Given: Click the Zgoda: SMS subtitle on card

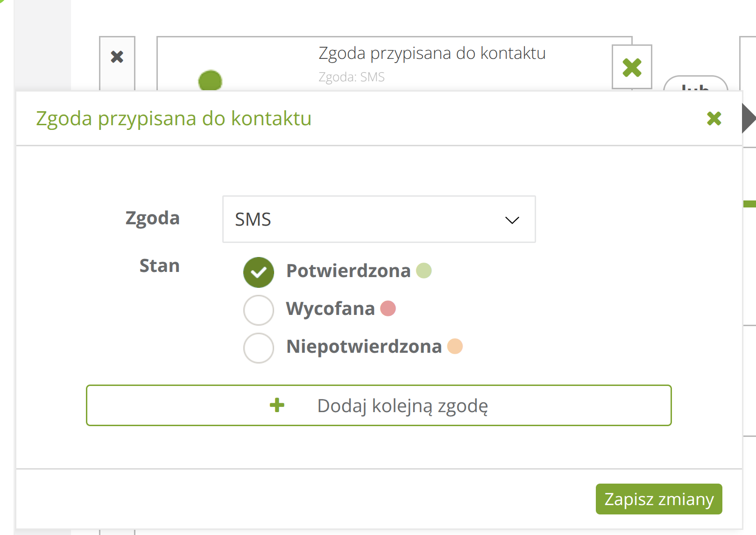Looking at the screenshot, I should coord(351,77).
